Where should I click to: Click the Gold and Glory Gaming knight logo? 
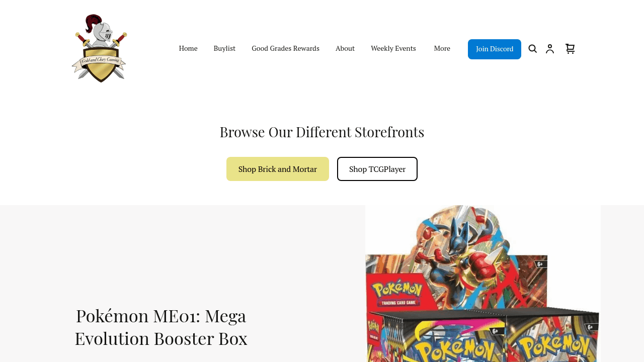tap(99, 48)
